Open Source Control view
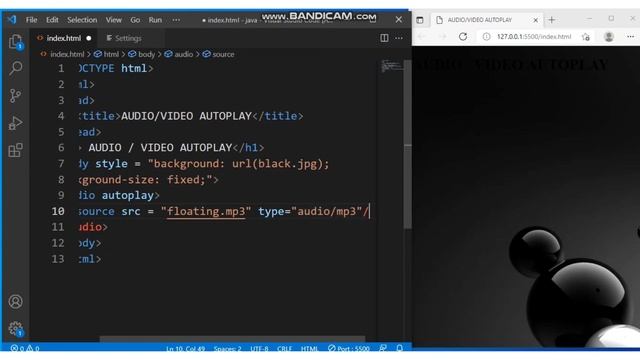This screenshot has width=640, height=360. coord(16,96)
